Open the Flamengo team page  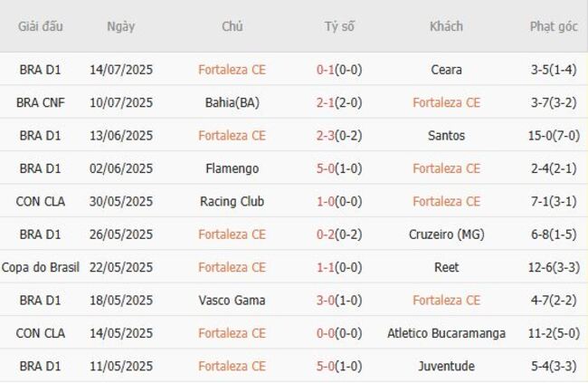(232, 168)
